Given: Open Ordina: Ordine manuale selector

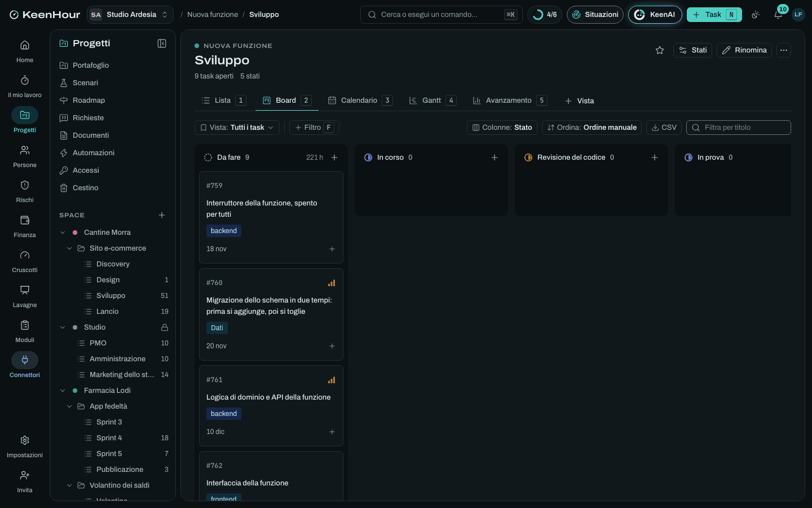Looking at the screenshot, I should [592, 128].
